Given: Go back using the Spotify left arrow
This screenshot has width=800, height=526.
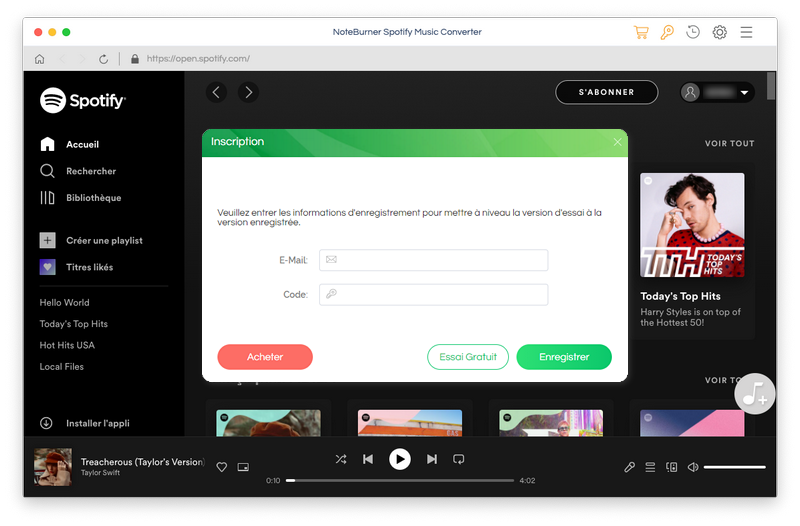Looking at the screenshot, I should [x=216, y=92].
